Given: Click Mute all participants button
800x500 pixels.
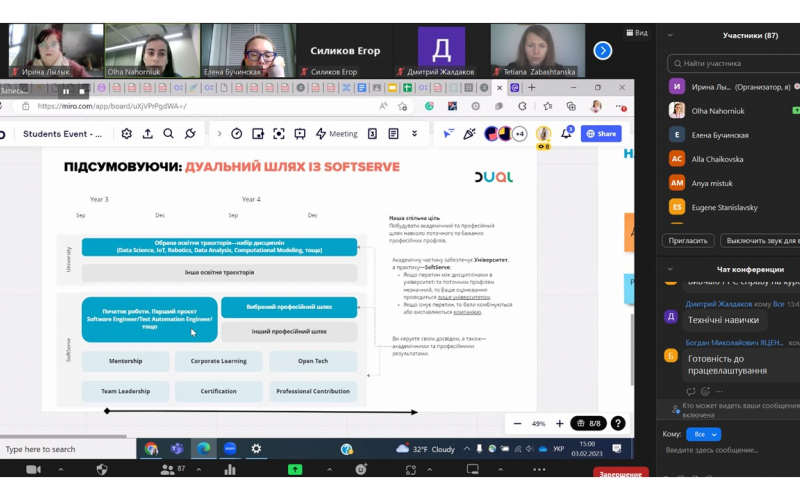Looking at the screenshot, I should (x=762, y=240).
